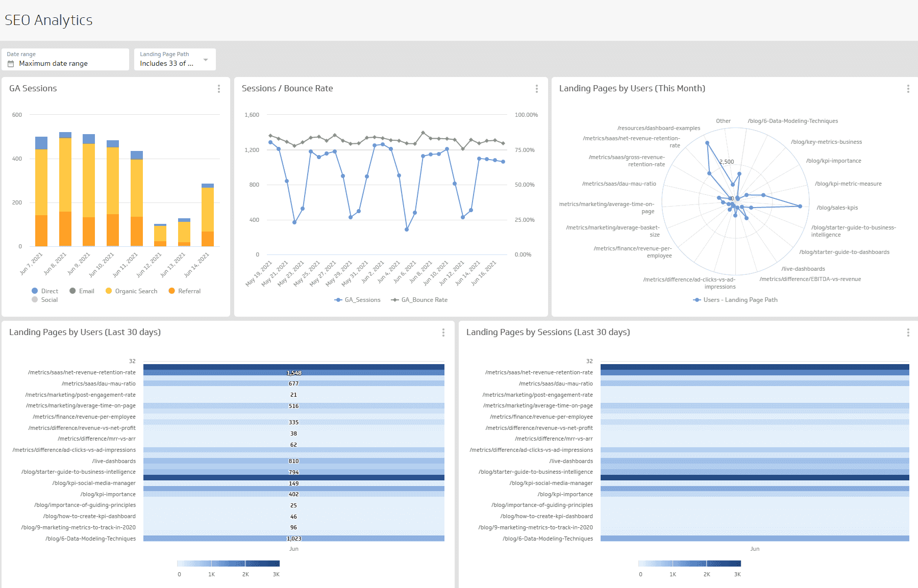Click the users heatmap color scale bar

(228, 564)
